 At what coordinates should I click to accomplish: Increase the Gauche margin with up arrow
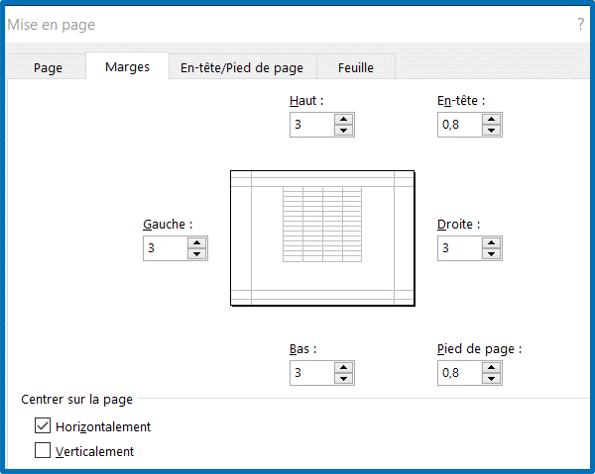(197, 243)
